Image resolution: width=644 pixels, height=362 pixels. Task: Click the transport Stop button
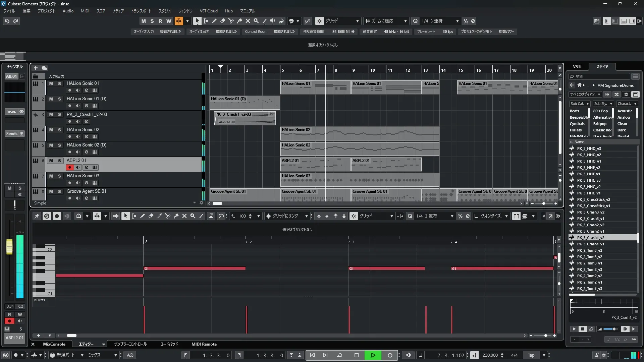(356, 355)
